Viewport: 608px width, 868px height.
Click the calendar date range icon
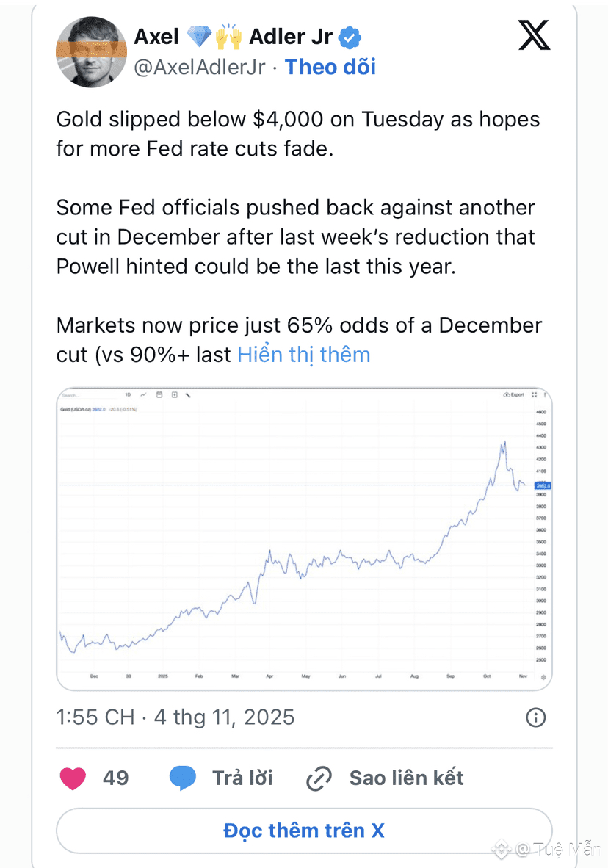(159, 395)
